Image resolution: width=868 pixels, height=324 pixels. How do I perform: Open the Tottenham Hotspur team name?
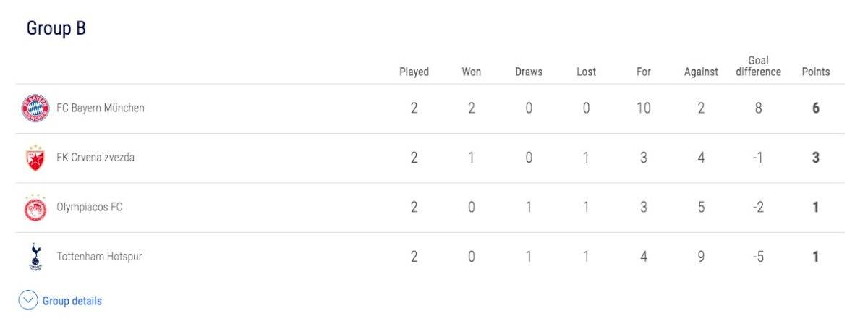pos(99,256)
